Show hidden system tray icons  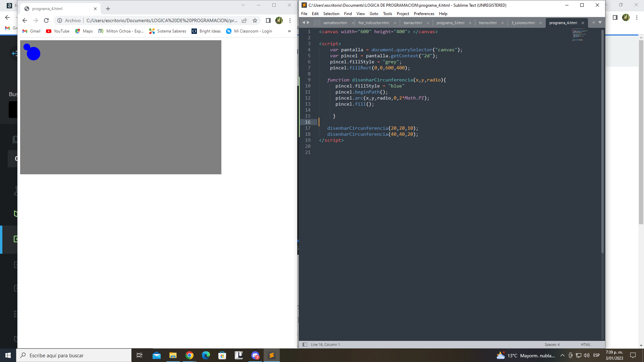click(x=562, y=355)
